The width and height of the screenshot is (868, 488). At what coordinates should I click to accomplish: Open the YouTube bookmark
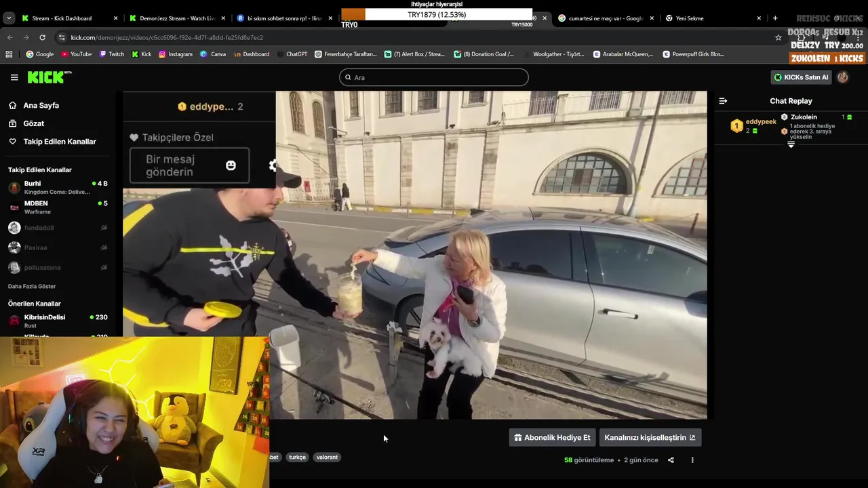click(77, 54)
